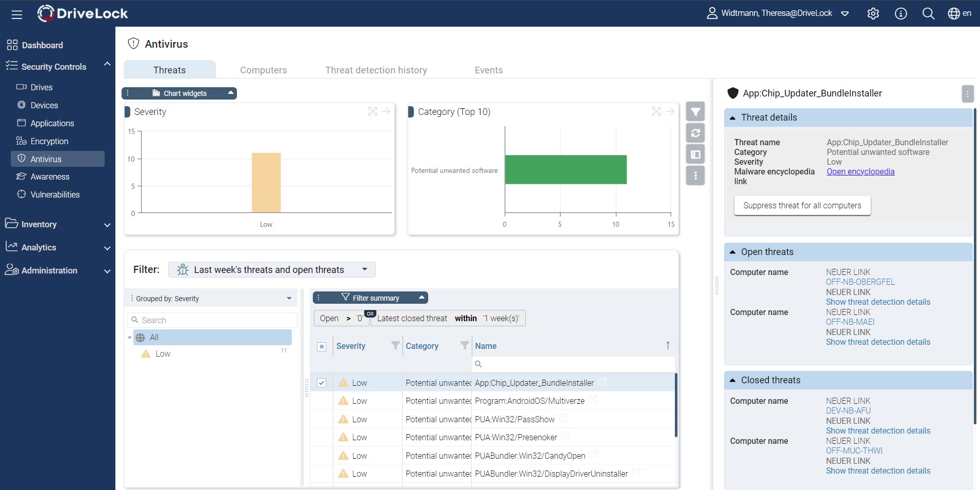Select the PUABundler:Win32/DisplayDriverUninstaller row

492,474
